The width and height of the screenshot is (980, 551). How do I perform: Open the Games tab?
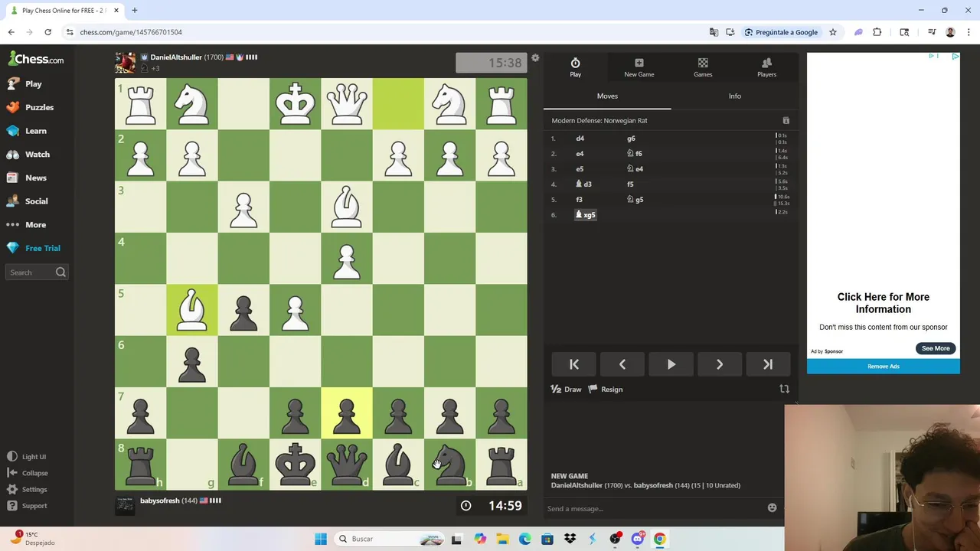pos(703,67)
